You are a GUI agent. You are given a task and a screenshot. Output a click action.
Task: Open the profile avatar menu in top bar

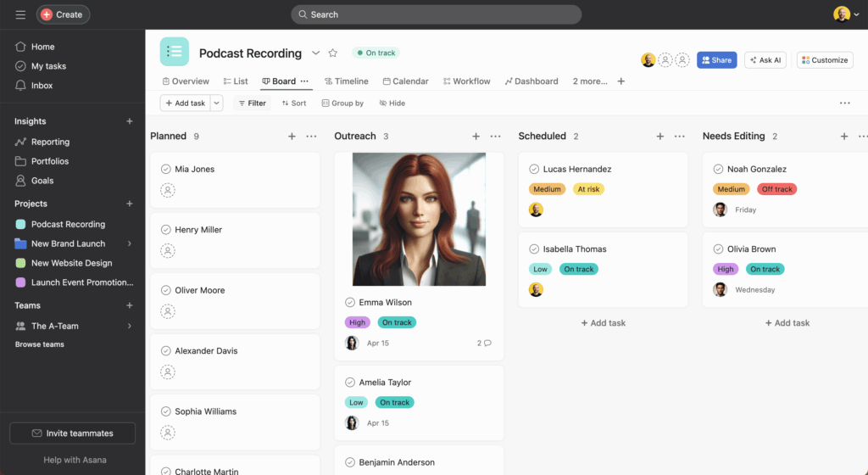(847, 14)
